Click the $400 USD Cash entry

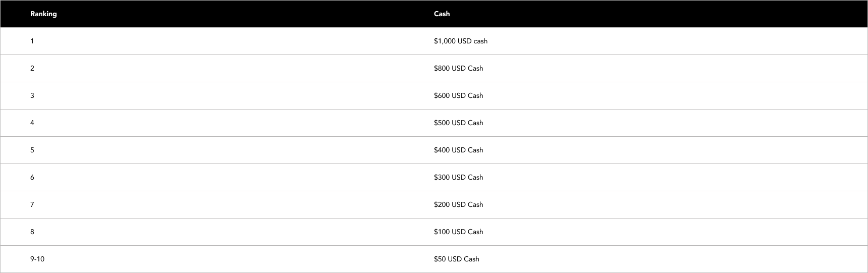(x=458, y=150)
